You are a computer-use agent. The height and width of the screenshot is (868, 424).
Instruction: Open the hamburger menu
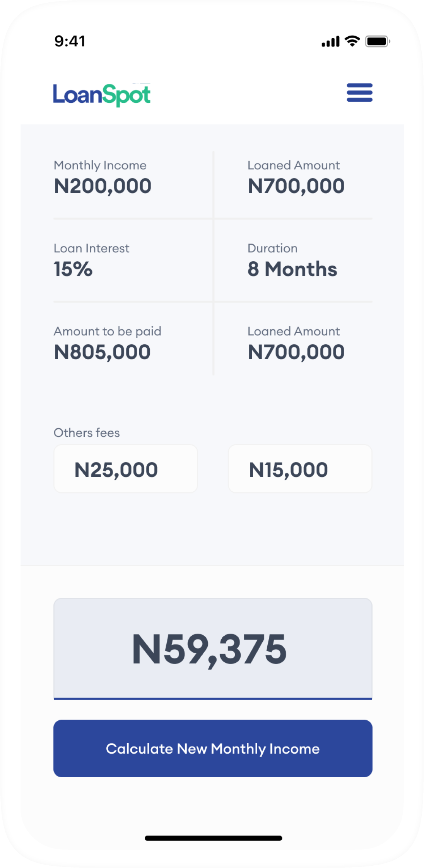pos(359,93)
